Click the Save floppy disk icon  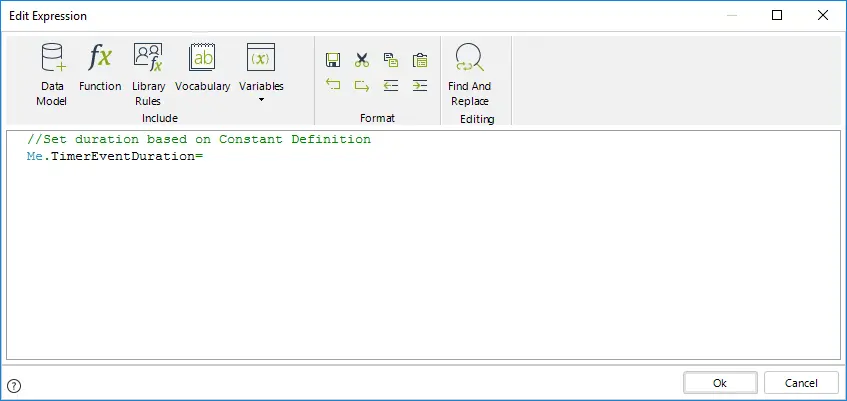click(333, 60)
